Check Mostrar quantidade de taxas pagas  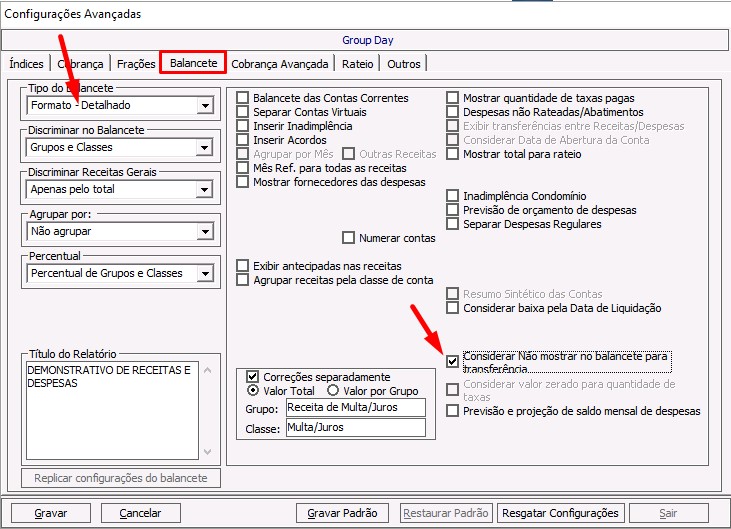click(x=452, y=98)
